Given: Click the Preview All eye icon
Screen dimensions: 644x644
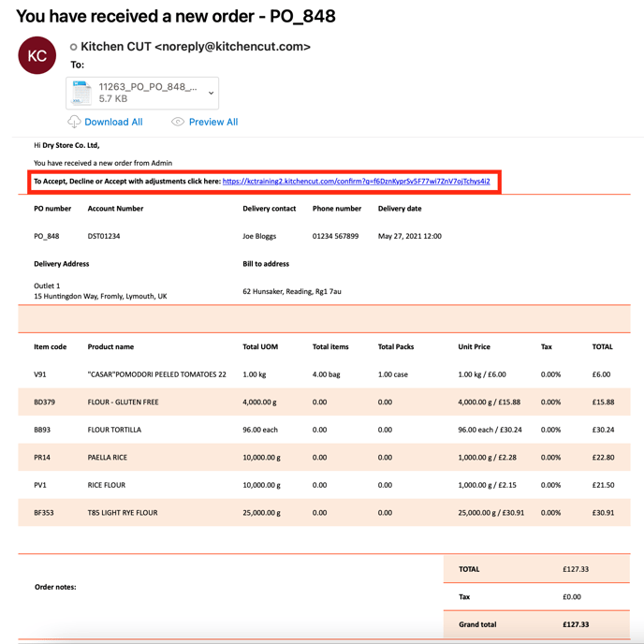Looking at the screenshot, I should pos(178,122).
